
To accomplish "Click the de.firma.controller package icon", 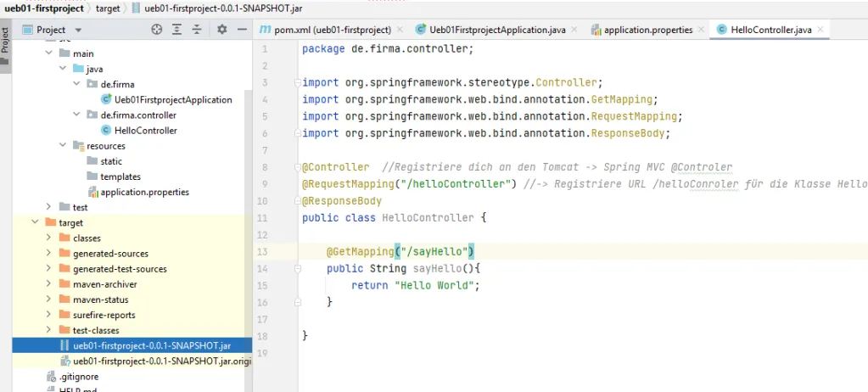I will [x=92, y=115].
